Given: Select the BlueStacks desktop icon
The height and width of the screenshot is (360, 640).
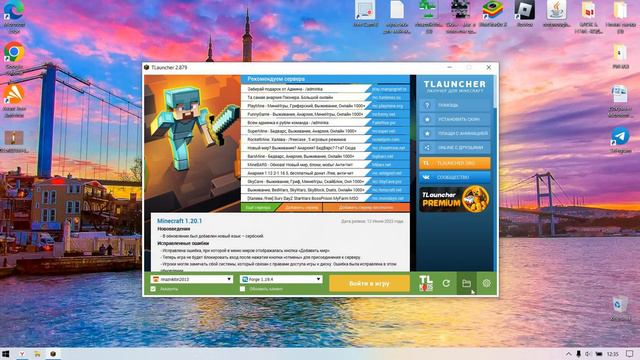Looking at the screenshot, I should pos(493,14).
